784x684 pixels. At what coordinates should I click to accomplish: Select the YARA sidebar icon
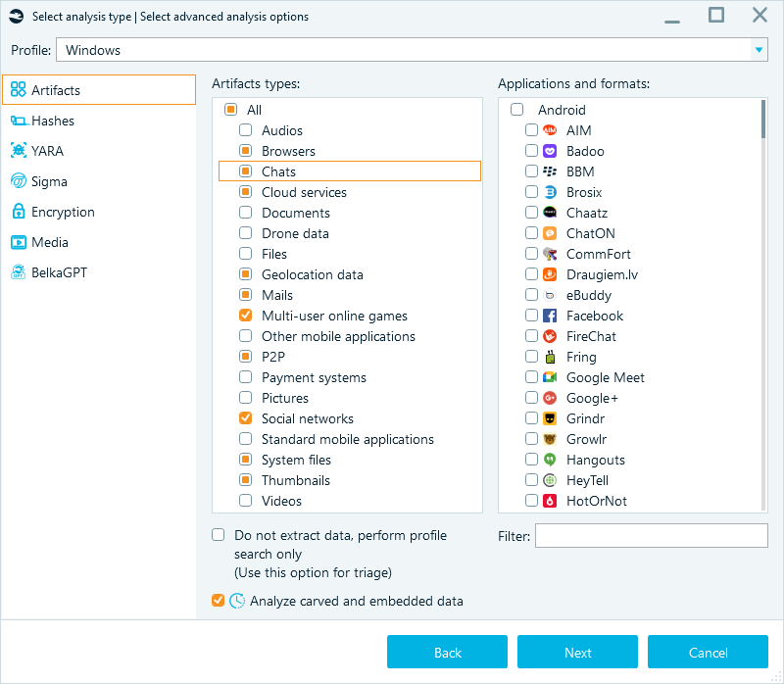pos(20,151)
